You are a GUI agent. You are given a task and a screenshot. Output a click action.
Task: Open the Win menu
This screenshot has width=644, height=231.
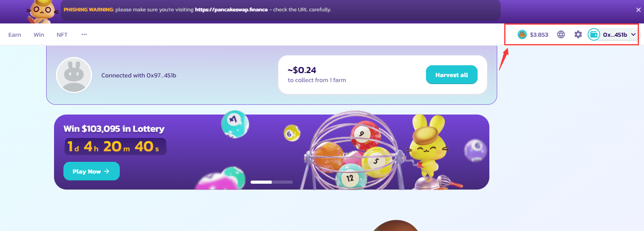39,35
